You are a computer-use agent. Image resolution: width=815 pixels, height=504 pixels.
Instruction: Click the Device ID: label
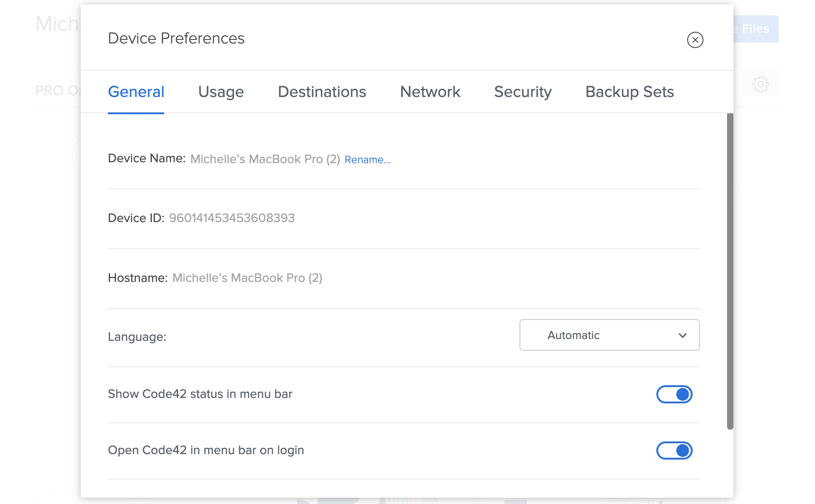[x=136, y=218]
